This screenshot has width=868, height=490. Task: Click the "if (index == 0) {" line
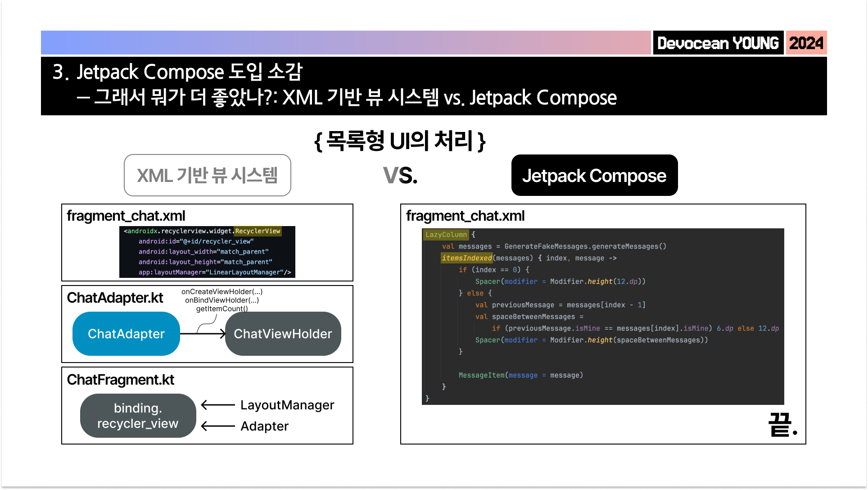tap(494, 270)
